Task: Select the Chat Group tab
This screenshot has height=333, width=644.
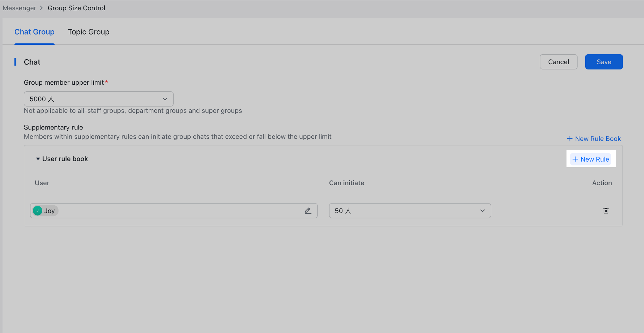Action: coord(35,32)
